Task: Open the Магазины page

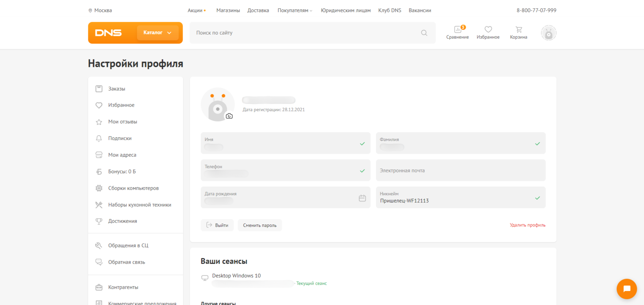Action: click(228, 11)
